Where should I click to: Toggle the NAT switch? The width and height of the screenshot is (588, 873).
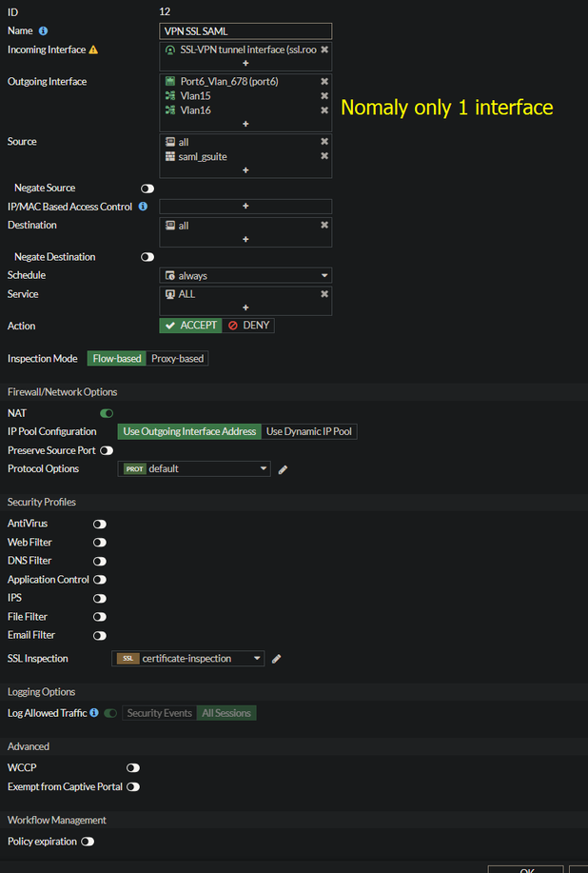[x=107, y=413]
